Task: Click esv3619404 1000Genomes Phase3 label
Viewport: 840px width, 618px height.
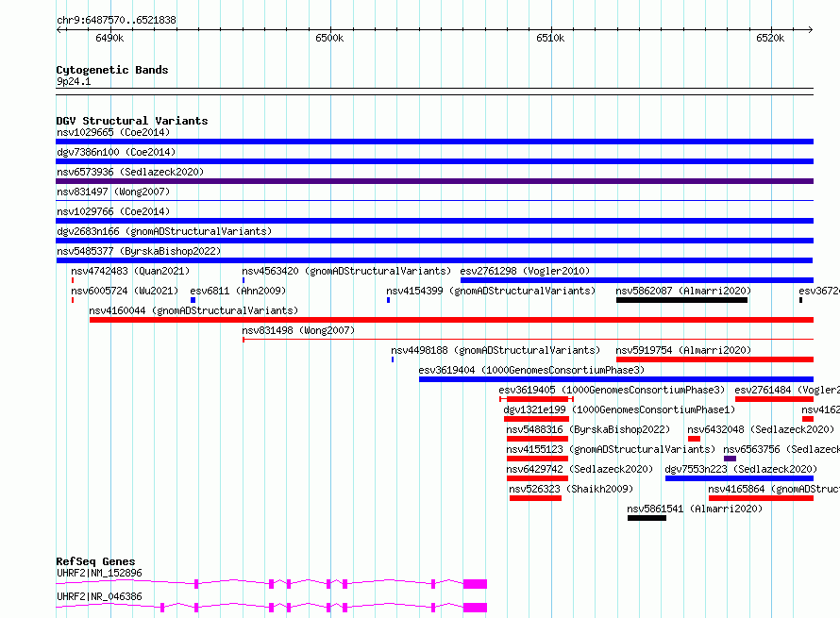Action: [x=531, y=370]
